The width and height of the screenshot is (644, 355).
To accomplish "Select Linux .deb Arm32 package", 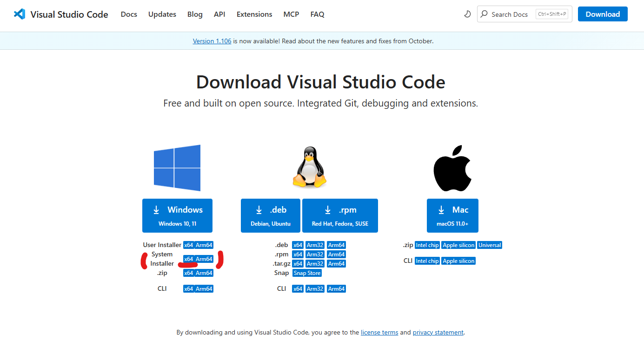I will (x=315, y=245).
